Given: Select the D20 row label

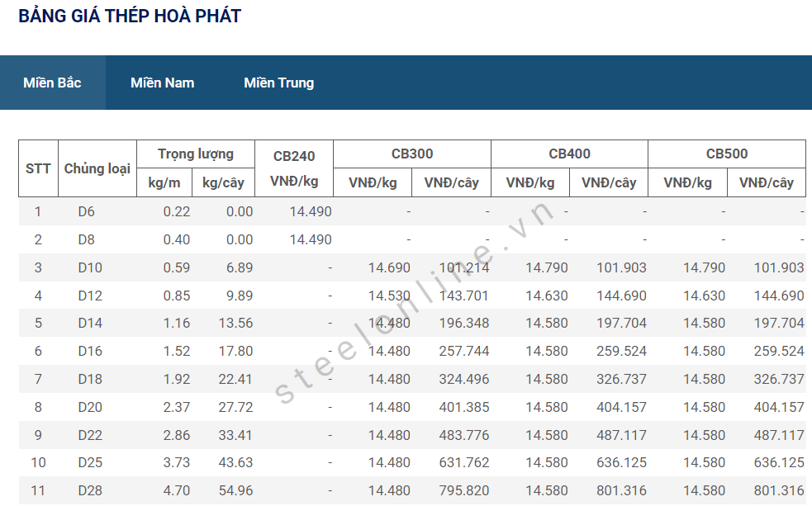Looking at the screenshot, I should pyautogui.click(x=90, y=407).
